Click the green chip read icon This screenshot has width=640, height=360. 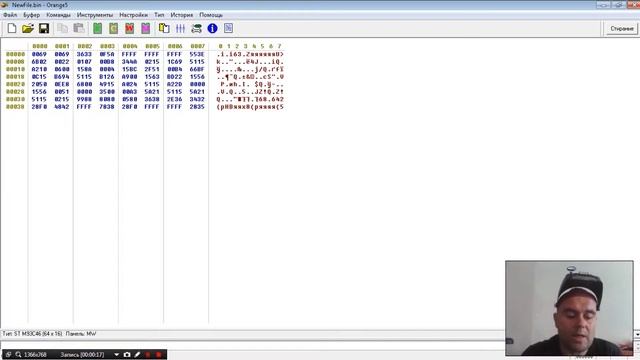click(98, 28)
